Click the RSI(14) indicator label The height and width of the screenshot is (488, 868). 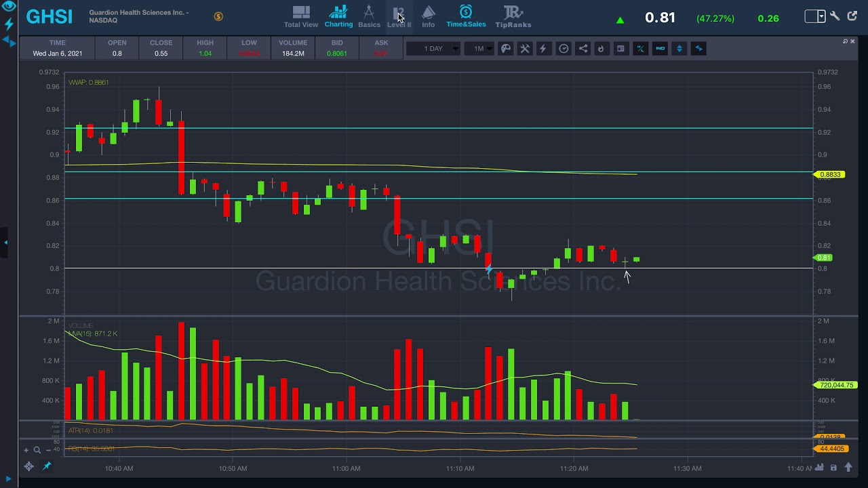point(91,449)
